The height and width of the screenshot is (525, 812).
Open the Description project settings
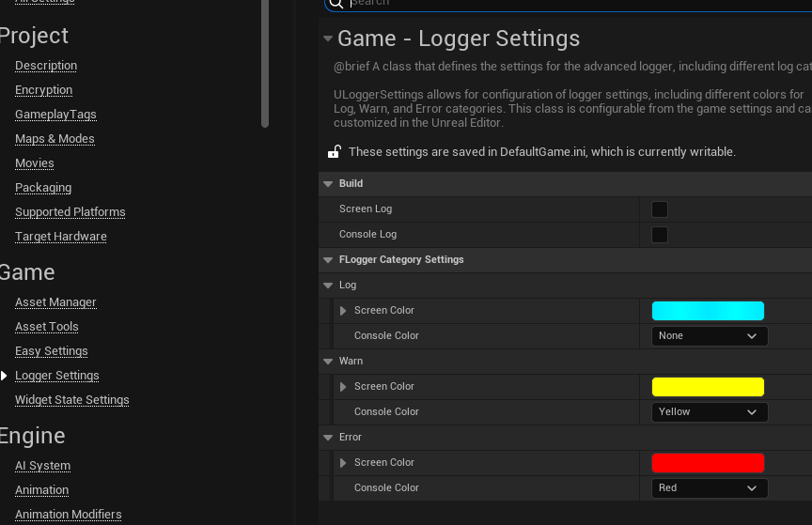pyautogui.click(x=46, y=66)
